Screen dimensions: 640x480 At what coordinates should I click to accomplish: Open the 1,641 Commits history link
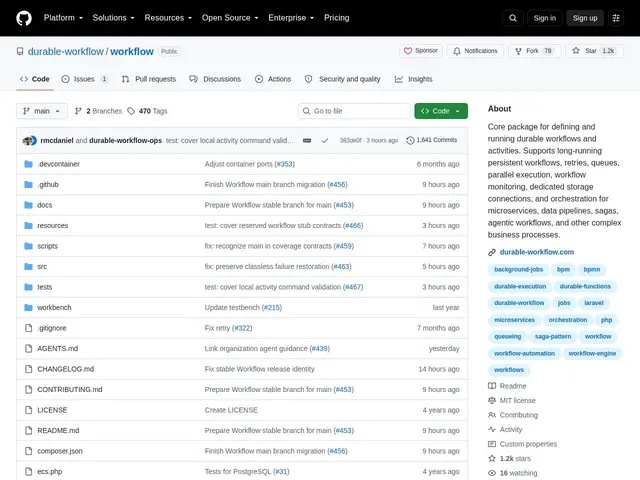click(432, 140)
